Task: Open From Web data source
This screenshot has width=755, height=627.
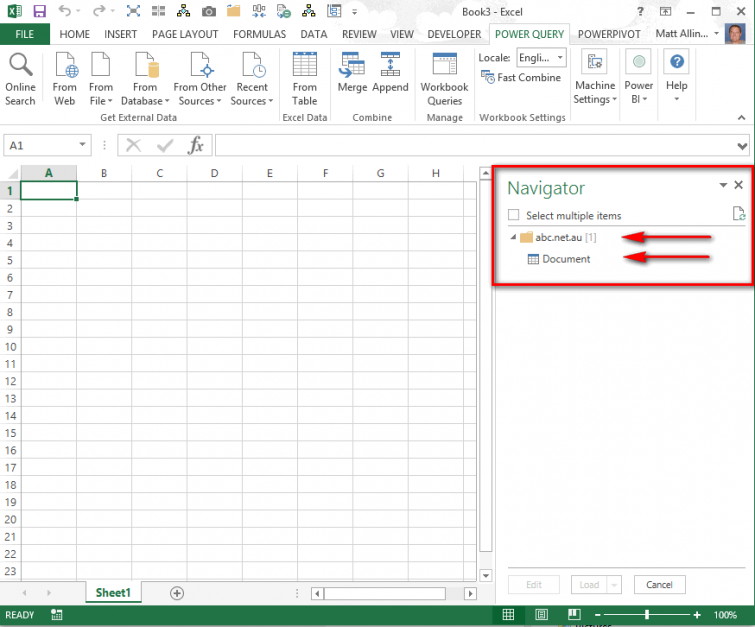Action: 65,79
